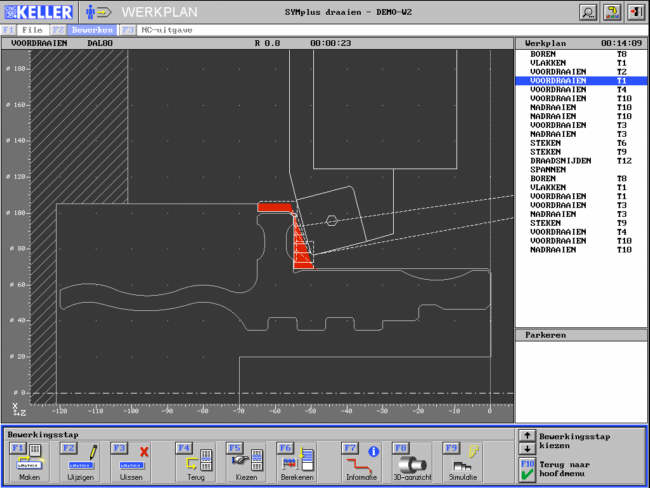Select the SPANNEN step in Werkplan

[548, 169]
